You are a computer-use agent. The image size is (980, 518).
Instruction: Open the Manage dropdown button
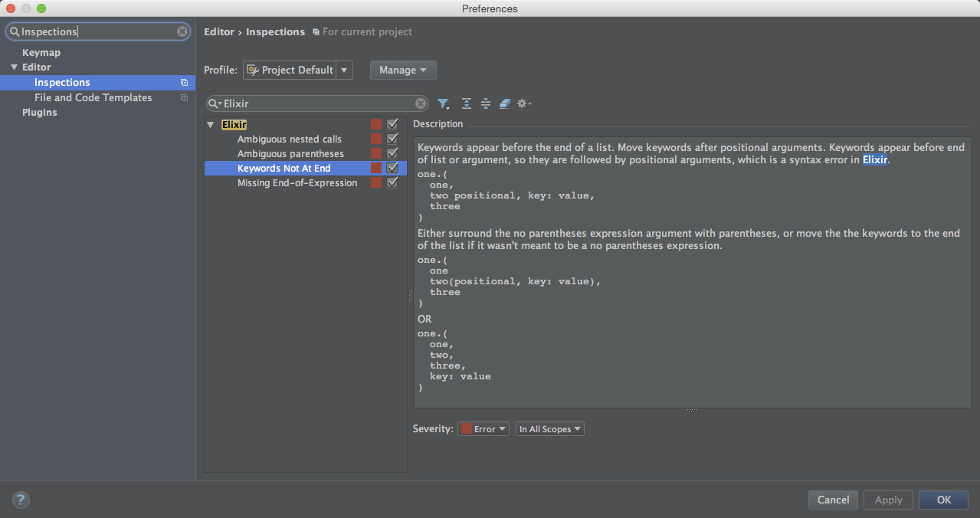[403, 70]
